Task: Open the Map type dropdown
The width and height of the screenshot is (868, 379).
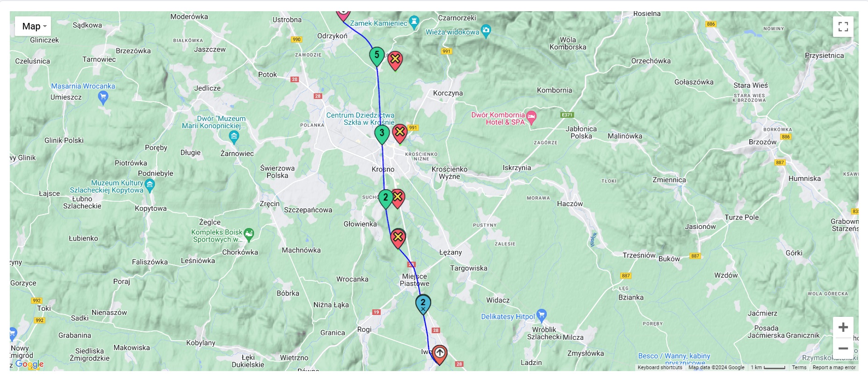Action: pyautogui.click(x=33, y=27)
